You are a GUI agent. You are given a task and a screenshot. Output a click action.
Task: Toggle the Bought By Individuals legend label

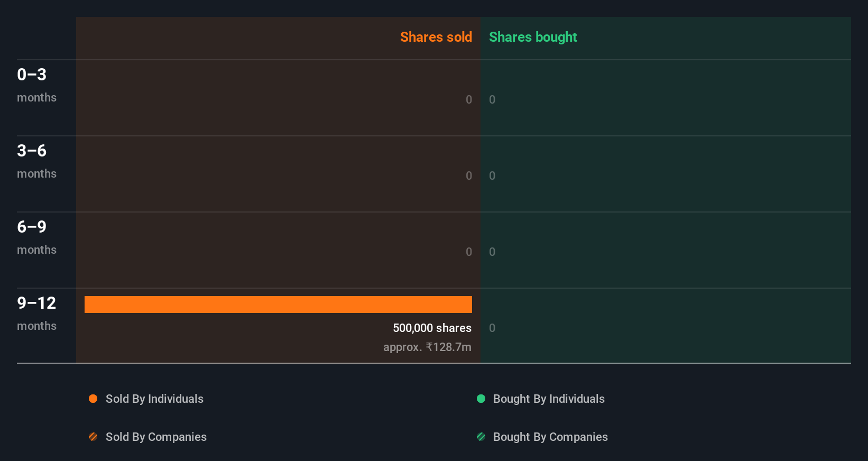[x=549, y=399]
